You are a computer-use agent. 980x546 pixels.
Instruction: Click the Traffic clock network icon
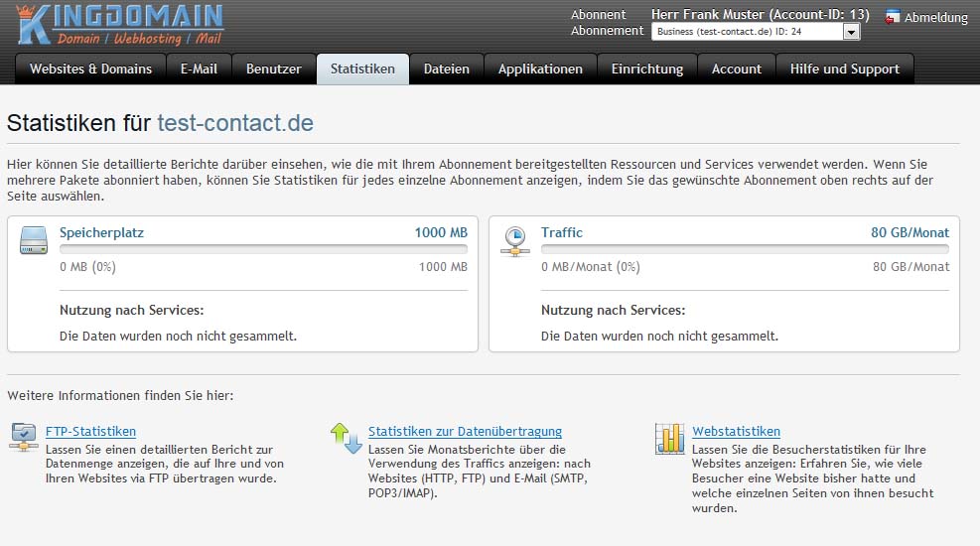pos(514,240)
